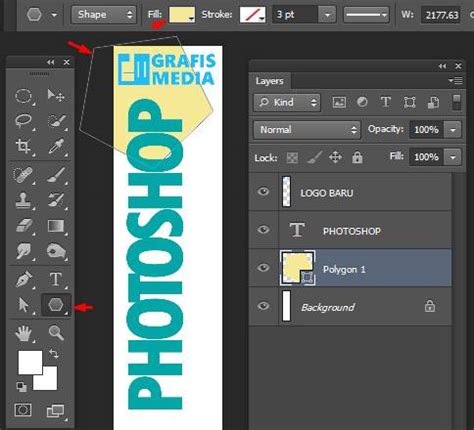Select the Crop tool
Screen dimensions: 474x430
[x=23, y=146]
